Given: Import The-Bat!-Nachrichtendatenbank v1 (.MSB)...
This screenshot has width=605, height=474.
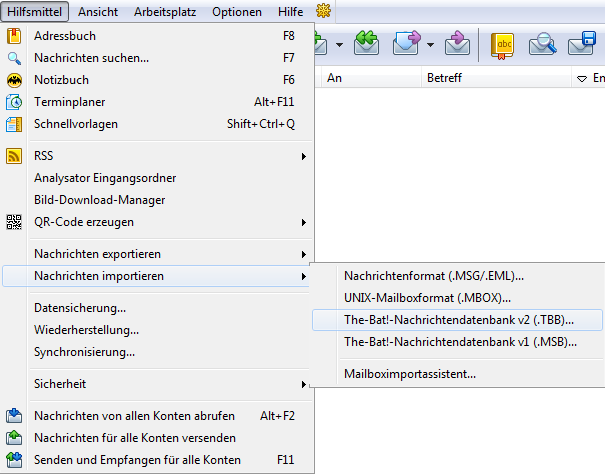Looking at the screenshot, I should (x=457, y=342).
